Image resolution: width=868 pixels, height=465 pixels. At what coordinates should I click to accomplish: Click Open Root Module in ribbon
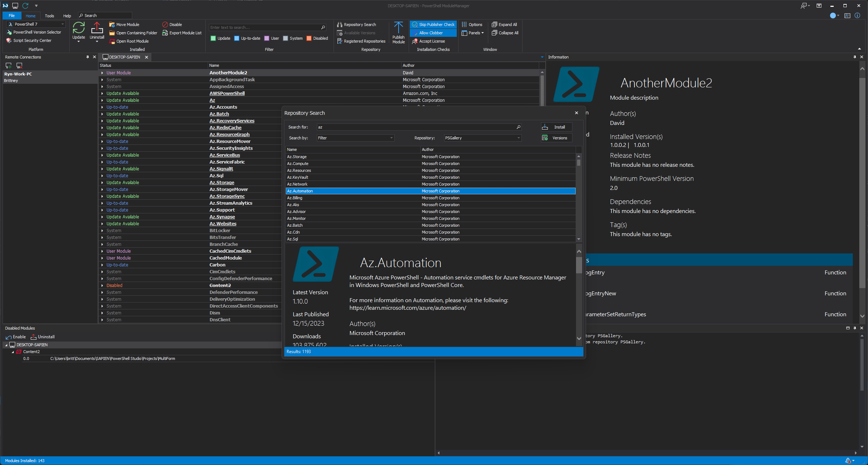(129, 41)
